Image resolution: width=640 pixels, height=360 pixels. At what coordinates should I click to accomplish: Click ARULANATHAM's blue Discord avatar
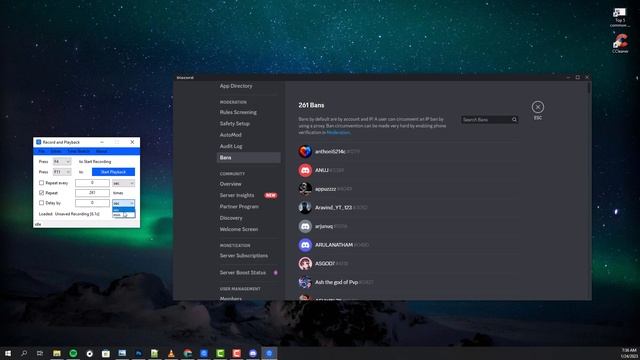(305, 245)
